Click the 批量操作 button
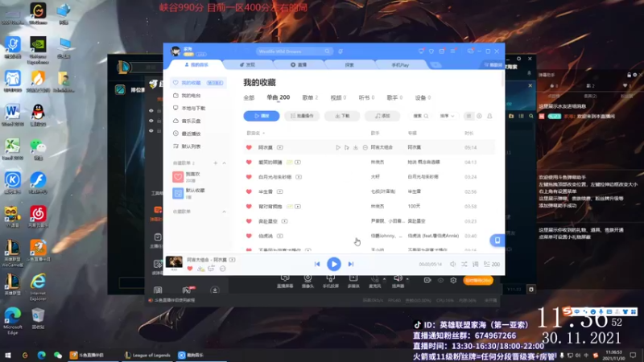Image resolution: width=644 pixels, height=362 pixels. click(302, 116)
